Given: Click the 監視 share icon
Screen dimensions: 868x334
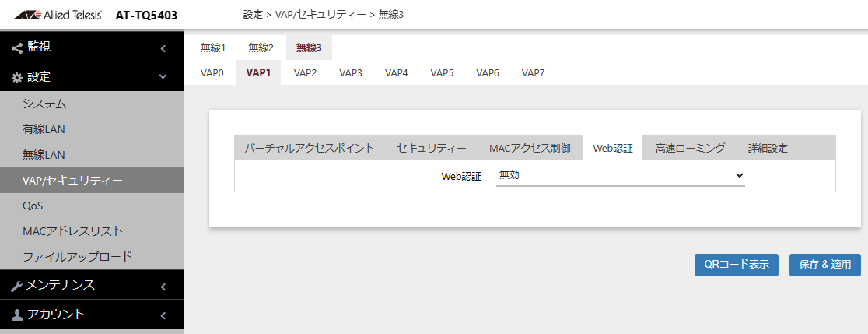Looking at the screenshot, I should 17,47.
